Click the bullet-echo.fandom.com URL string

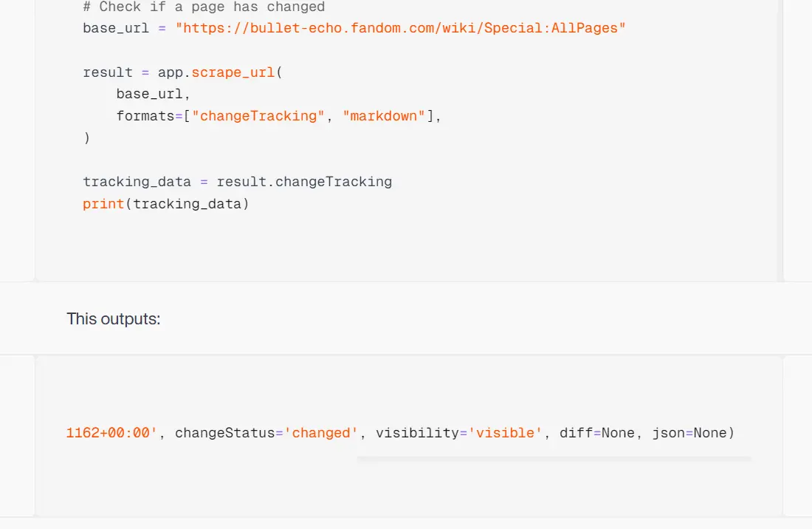tap(400, 28)
